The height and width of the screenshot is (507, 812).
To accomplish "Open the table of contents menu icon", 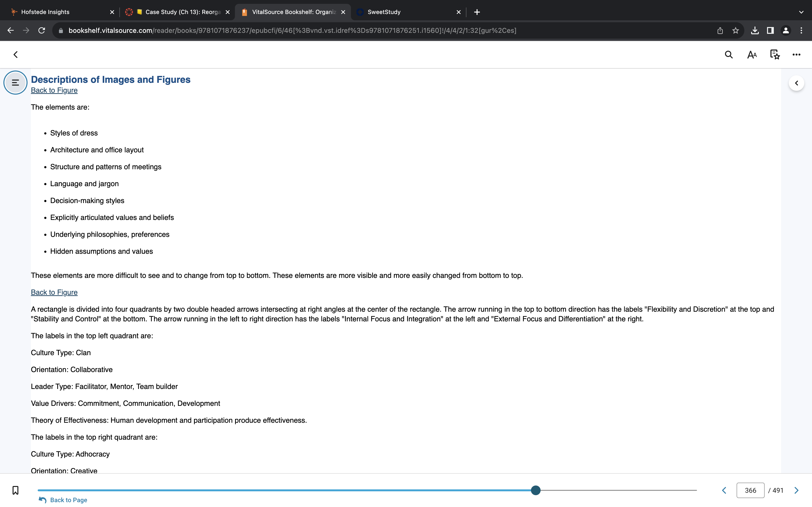I will (x=15, y=83).
